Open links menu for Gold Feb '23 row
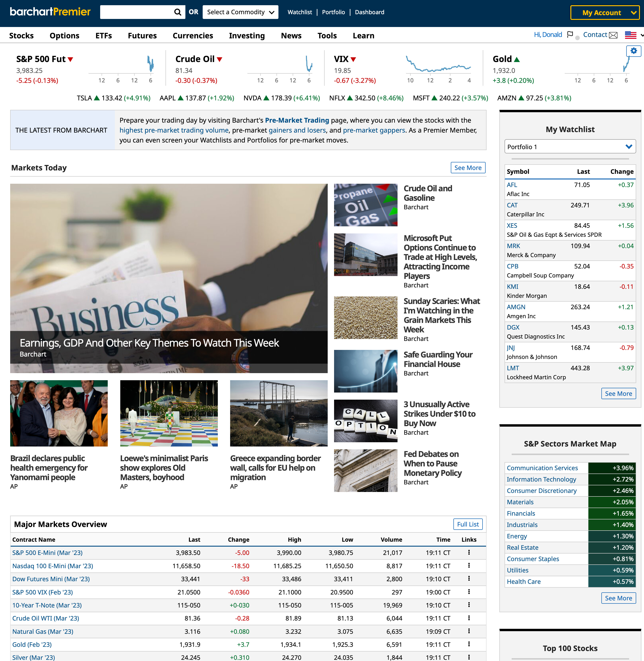The height and width of the screenshot is (661, 644). 469,644
